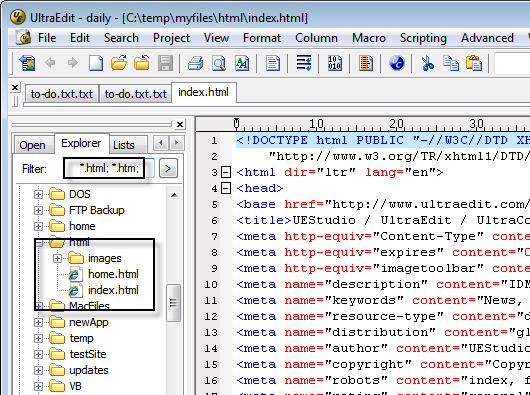Viewport: 530px width, 395px height.
Task: Open the File menu
Action: pos(47,38)
